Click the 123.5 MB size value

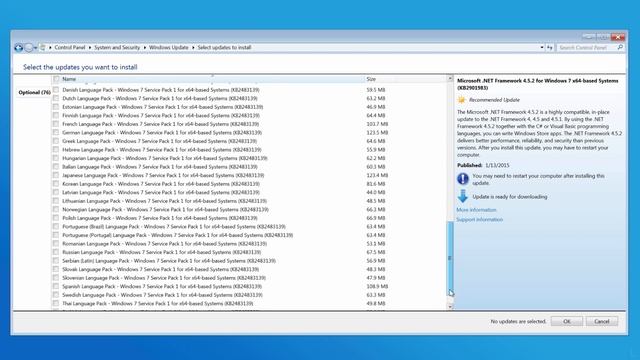(377, 133)
